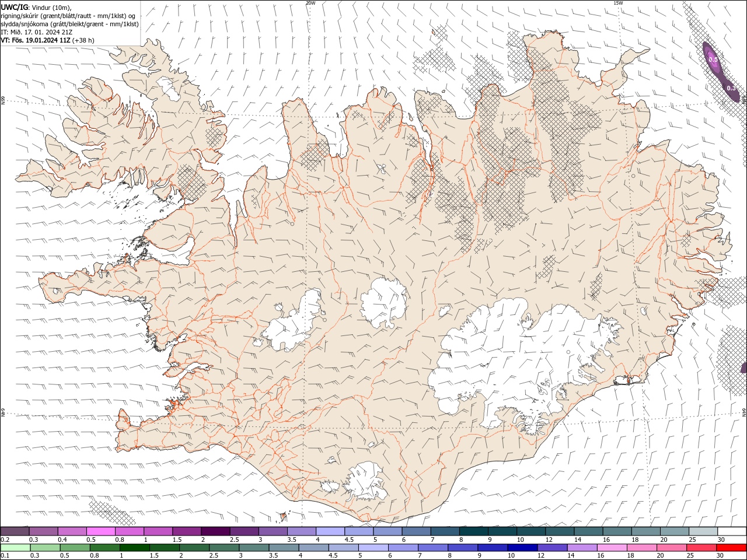Click the darkest green swatch between 1 and 1.5

point(134,548)
